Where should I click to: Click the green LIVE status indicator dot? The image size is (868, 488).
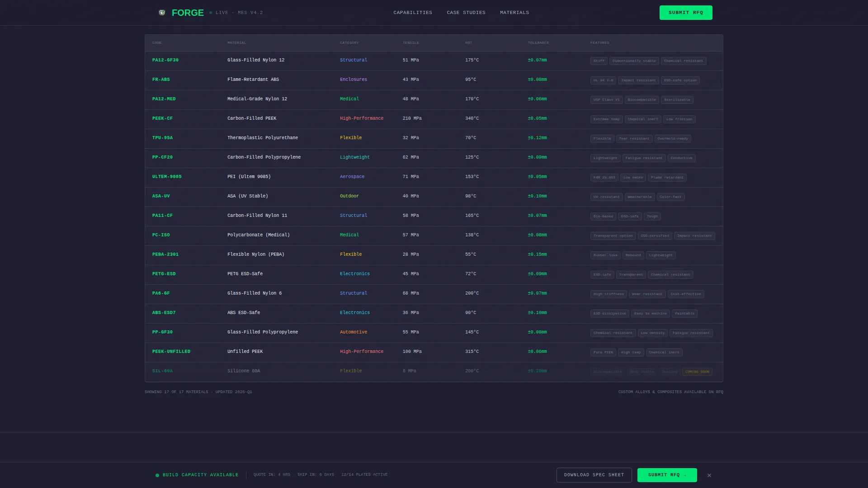coord(211,13)
